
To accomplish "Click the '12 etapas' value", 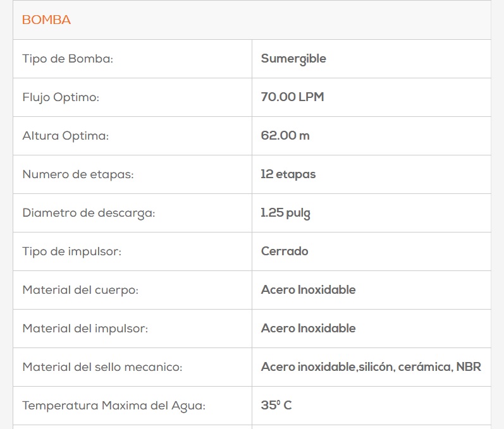I will click(x=288, y=174).
